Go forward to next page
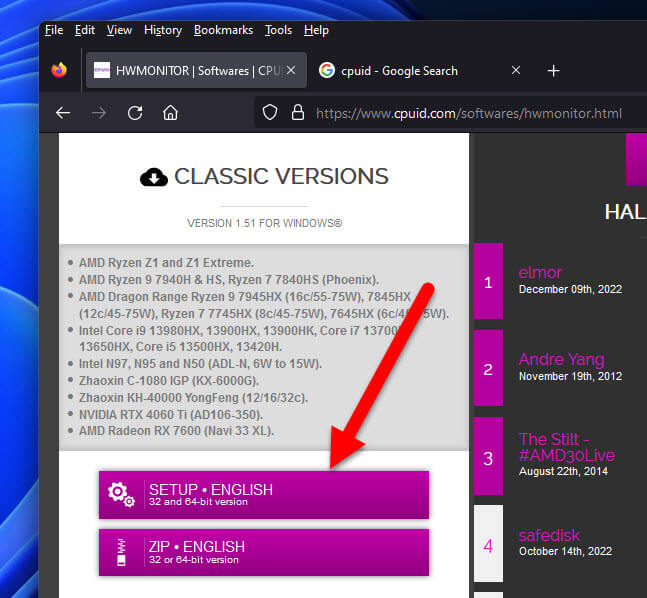647x598 pixels. (99, 113)
